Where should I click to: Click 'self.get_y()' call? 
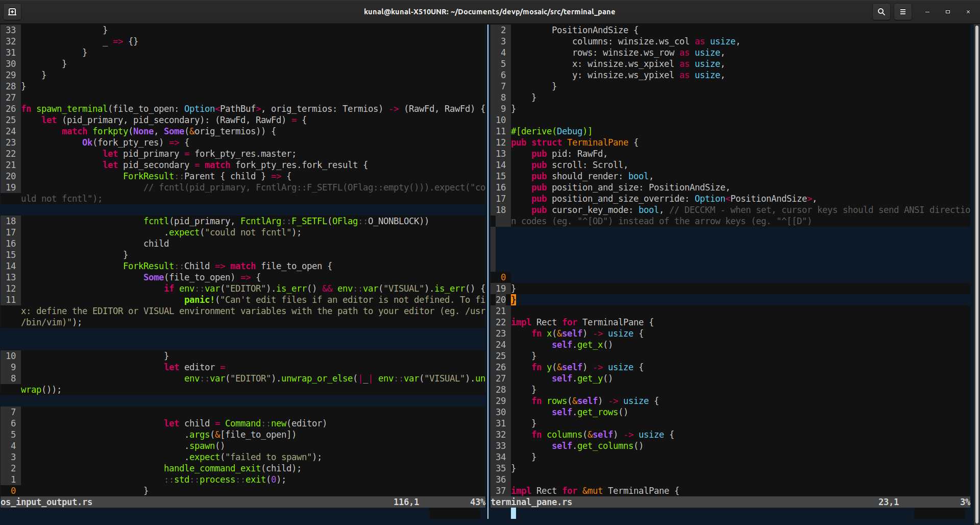pyautogui.click(x=582, y=378)
